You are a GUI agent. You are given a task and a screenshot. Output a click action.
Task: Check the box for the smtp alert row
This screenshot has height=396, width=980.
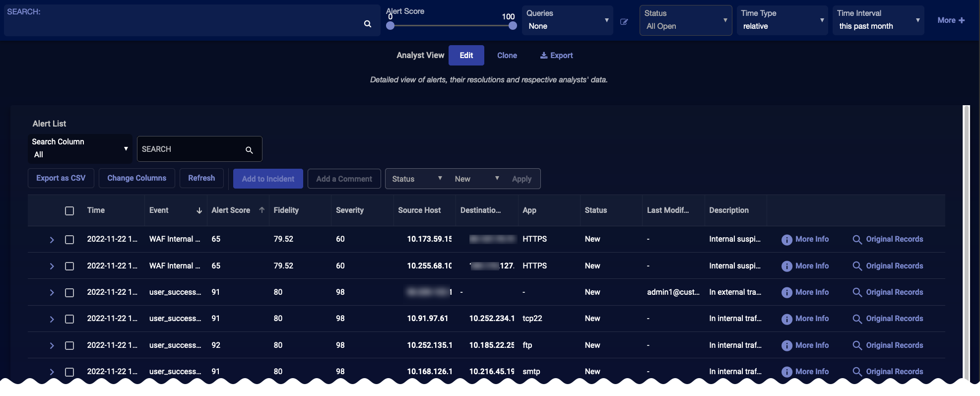tap(69, 372)
